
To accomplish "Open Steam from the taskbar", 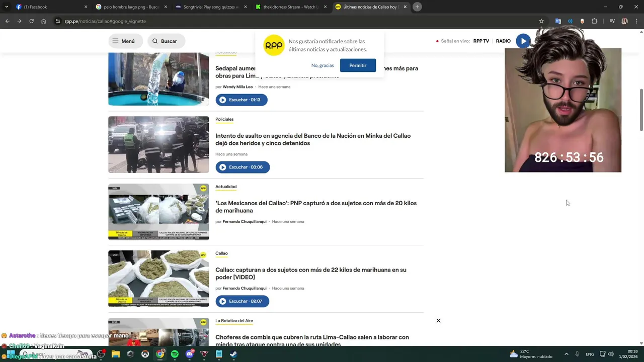I will point(233,354).
